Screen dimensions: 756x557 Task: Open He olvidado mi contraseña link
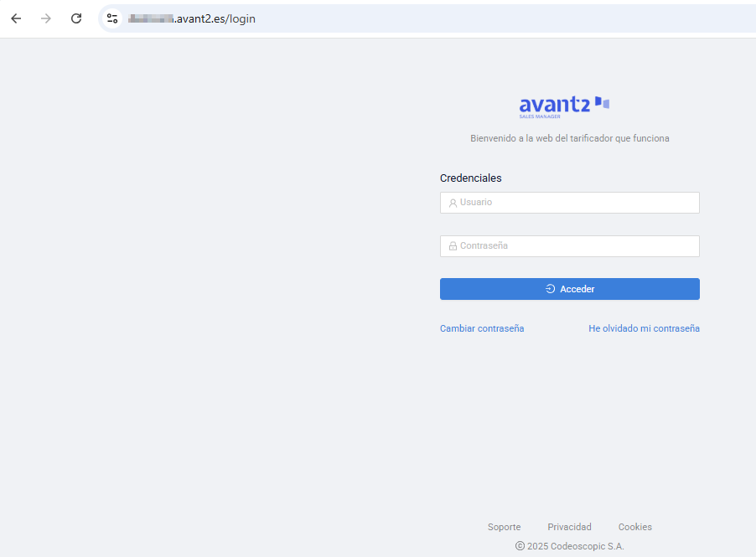click(644, 328)
